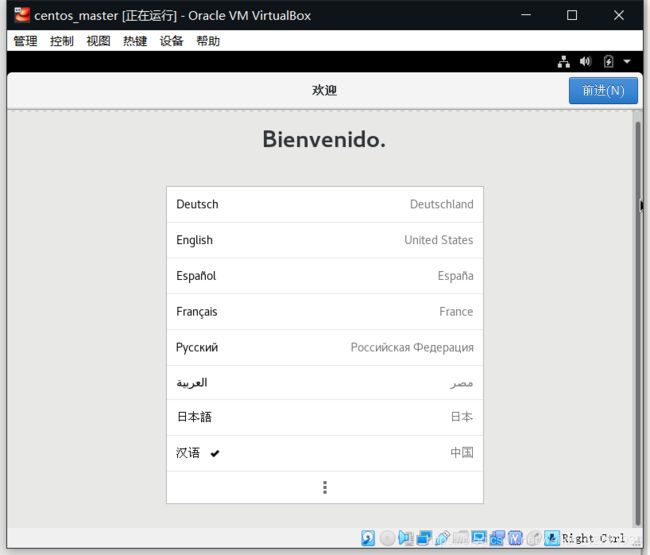Open the guest volume speaker icon
This screenshot has height=555, width=650.
coord(585,62)
